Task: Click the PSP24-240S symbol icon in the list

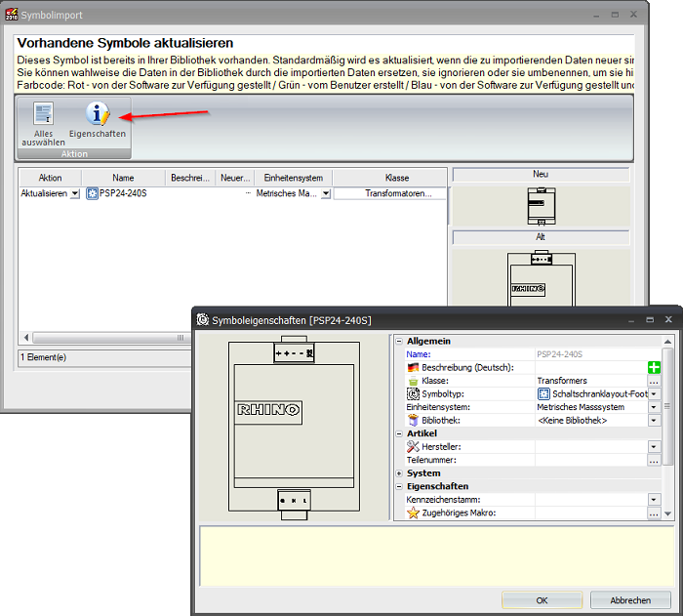Action: (x=93, y=194)
